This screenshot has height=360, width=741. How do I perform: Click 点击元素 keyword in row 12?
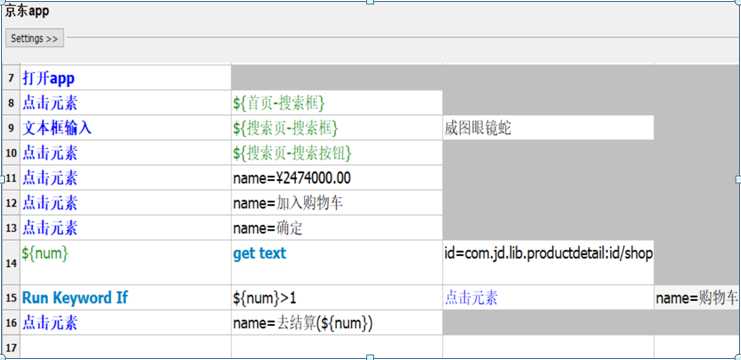pyautogui.click(x=126, y=203)
